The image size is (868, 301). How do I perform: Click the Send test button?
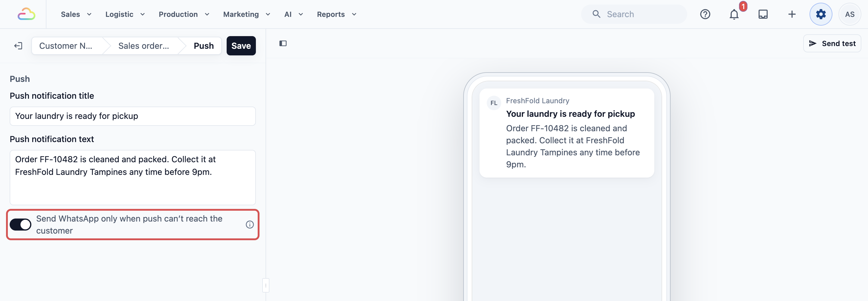pos(832,43)
